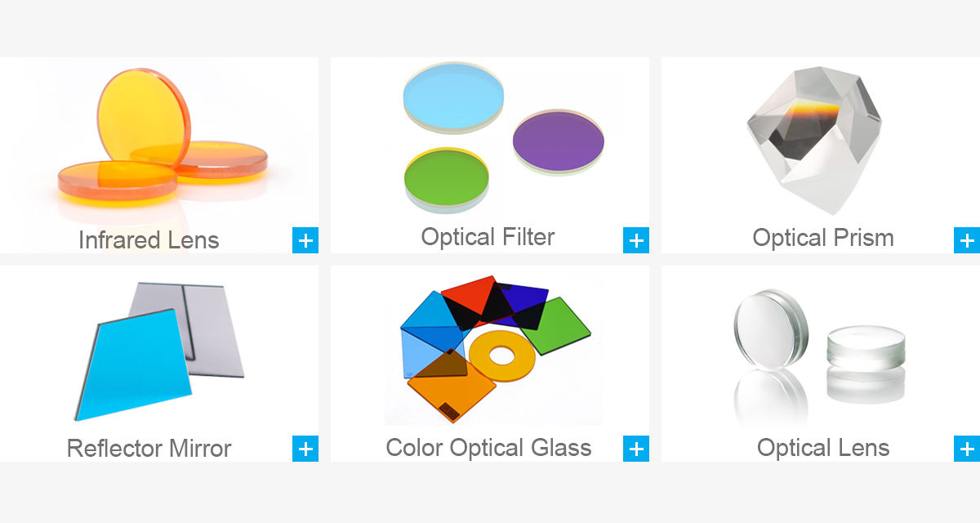Viewport: 980px width, 523px height.
Task: Visit the Optical Lens label
Action: tap(822, 448)
